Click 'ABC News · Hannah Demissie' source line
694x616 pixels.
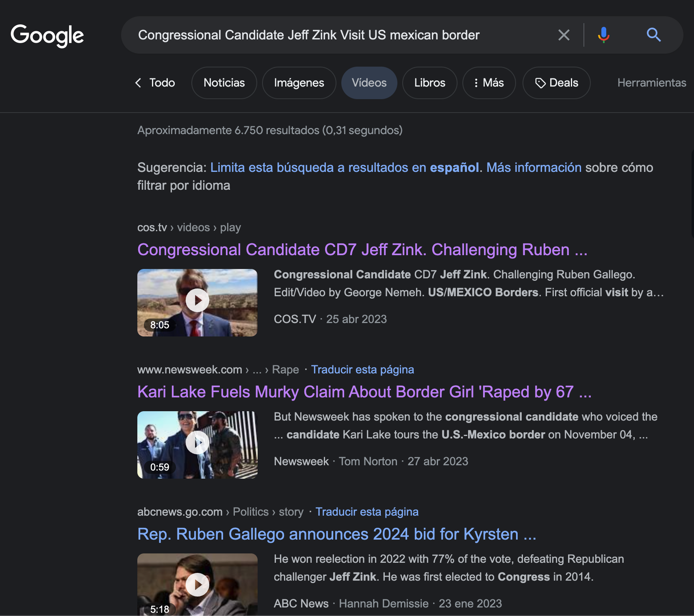(351, 603)
